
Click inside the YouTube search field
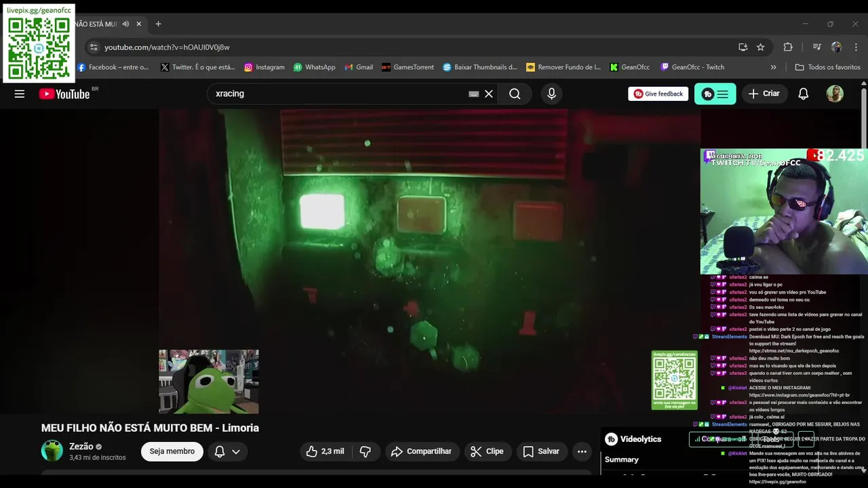(339, 94)
